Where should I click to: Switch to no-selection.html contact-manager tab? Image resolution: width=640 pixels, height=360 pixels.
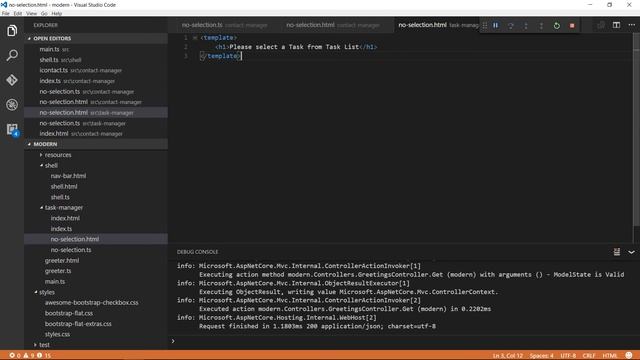(333, 25)
